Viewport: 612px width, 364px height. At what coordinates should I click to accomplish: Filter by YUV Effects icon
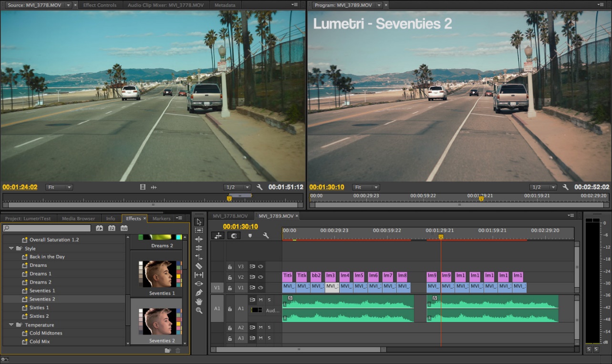[x=124, y=228]
